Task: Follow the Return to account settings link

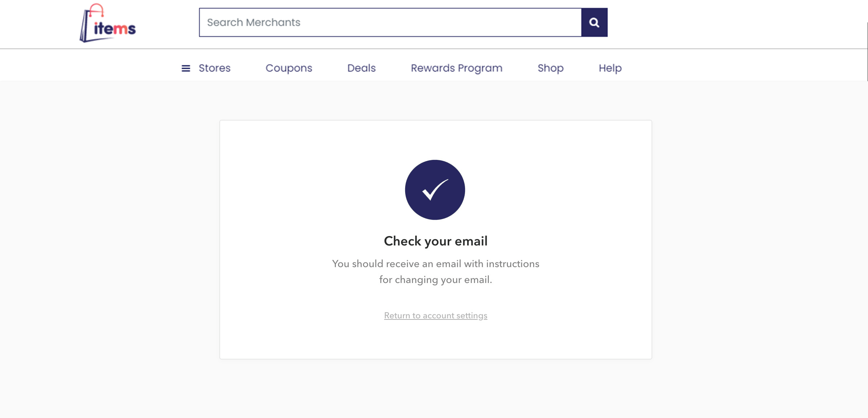Action: coord(435,316)
